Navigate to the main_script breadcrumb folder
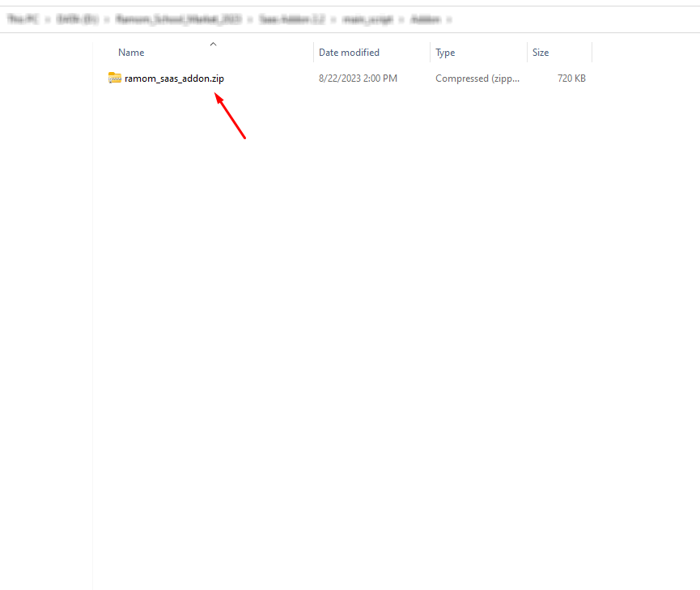Viewport: 700px width, 590px height. point(367,19)
